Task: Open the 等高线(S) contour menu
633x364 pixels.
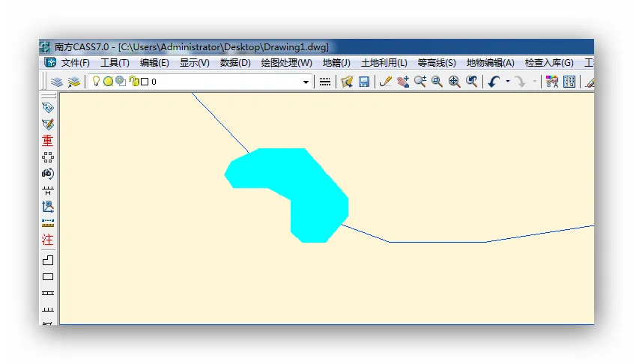Action: [437, 63]
